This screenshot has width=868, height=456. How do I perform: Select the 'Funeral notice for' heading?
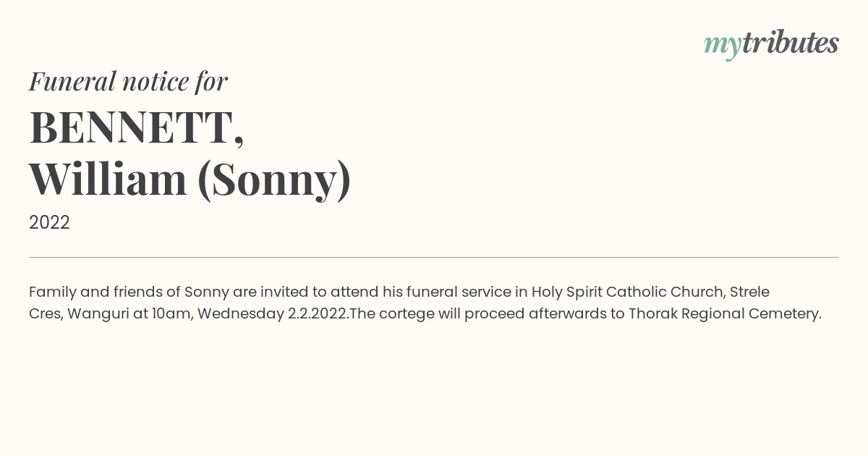pos(128,82)
